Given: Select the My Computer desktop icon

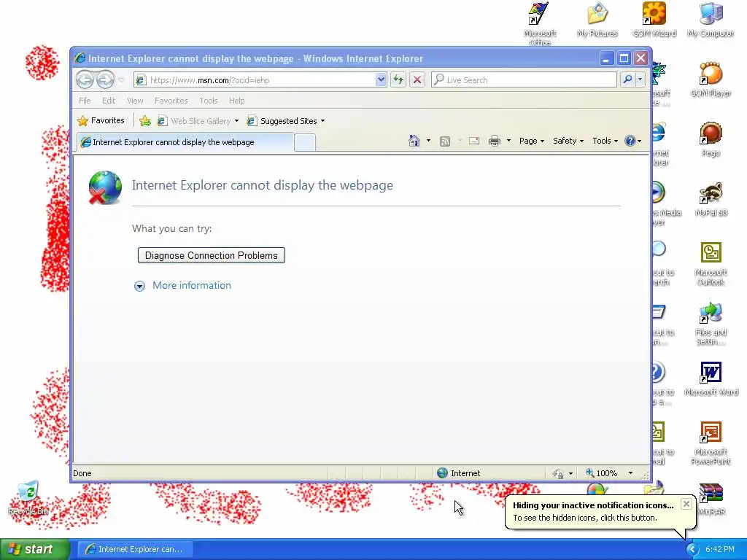Looking at the screenshot, I should [711, 20].
